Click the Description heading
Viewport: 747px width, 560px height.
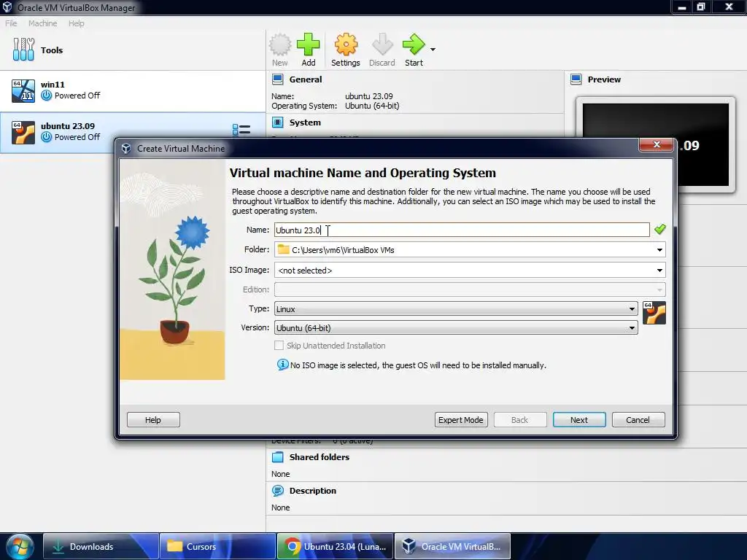point(312,491)
